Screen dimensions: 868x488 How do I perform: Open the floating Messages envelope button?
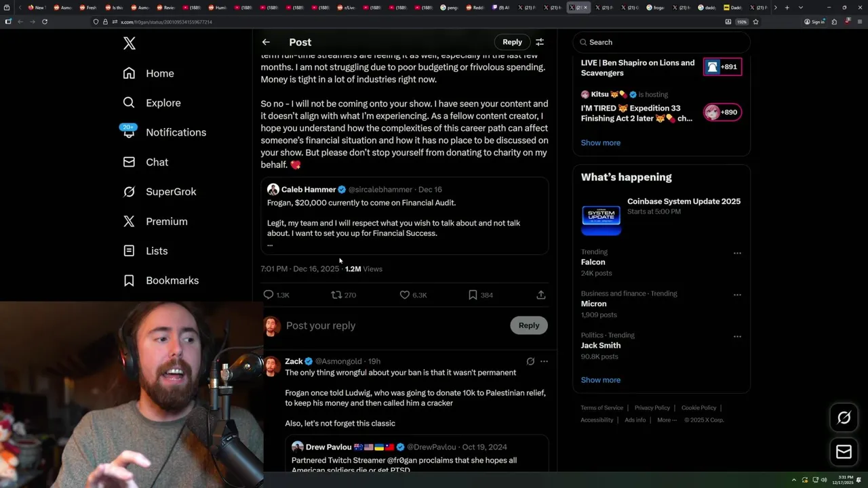point(844,452)
